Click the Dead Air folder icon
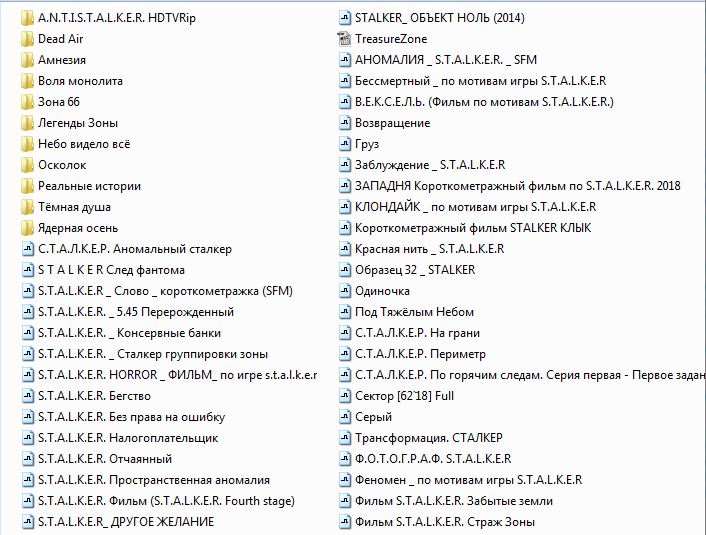Screen dimensions: 706x535 point(27,39)
